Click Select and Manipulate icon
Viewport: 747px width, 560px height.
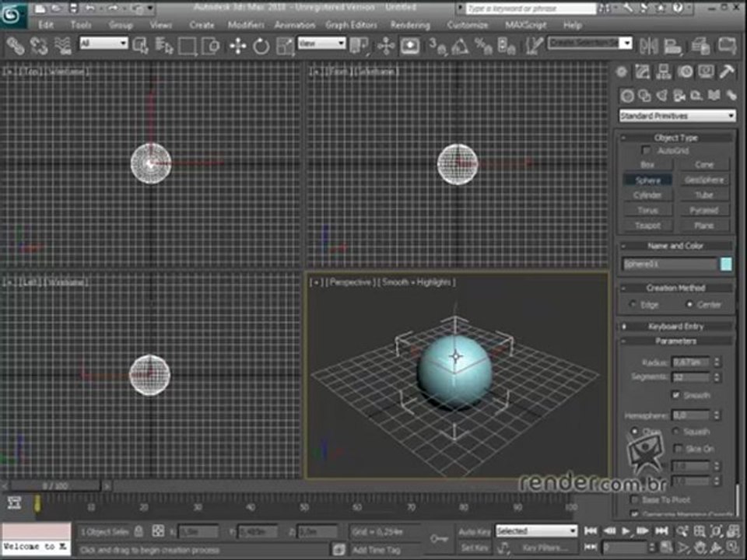click(x=386, y=46)
